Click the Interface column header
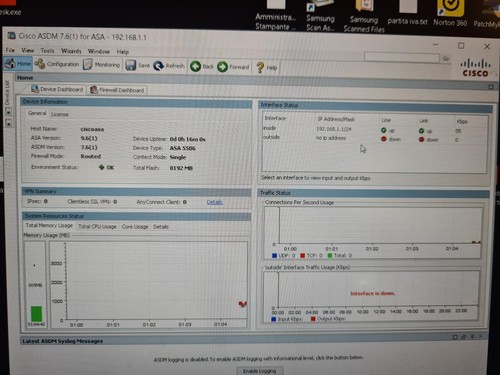Image resolution: width=500 pixels, height=375 pixels. tap(275, 118)
